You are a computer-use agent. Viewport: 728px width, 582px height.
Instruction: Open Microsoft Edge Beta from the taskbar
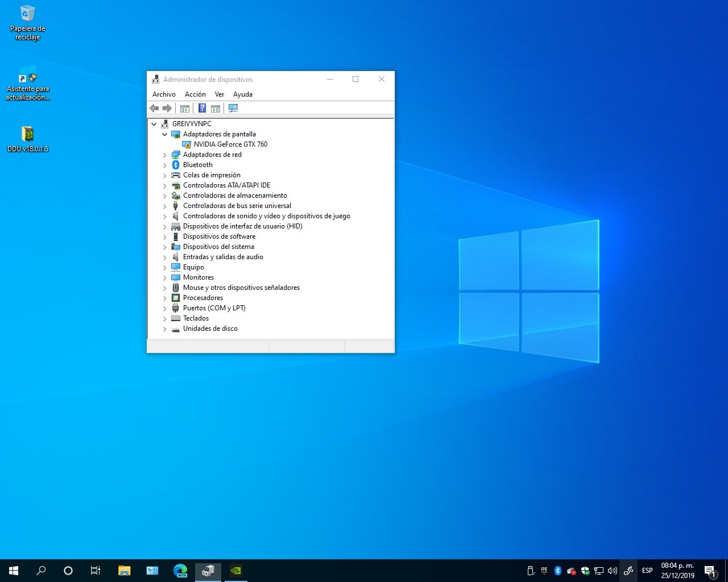pyautogui.click(x=180, y=571)
